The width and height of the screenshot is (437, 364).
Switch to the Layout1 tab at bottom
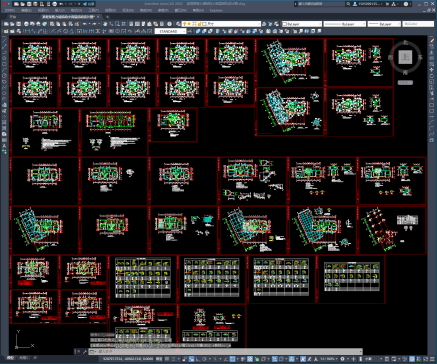[x=24, y=358]
